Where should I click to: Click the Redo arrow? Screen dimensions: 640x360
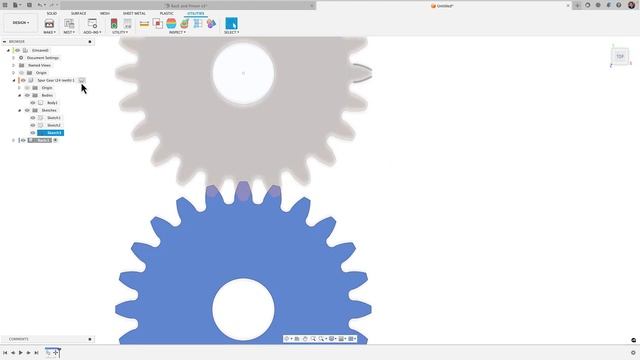(52, 5)
